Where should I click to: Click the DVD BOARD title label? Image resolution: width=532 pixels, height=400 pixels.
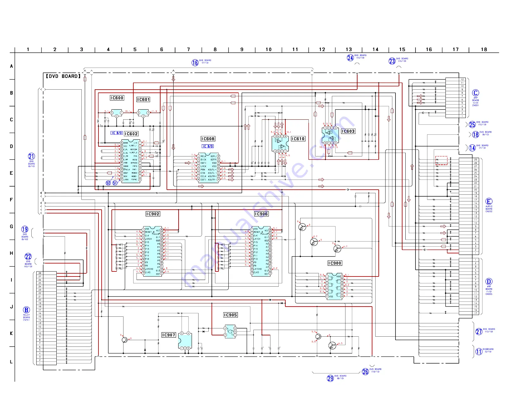63,76
